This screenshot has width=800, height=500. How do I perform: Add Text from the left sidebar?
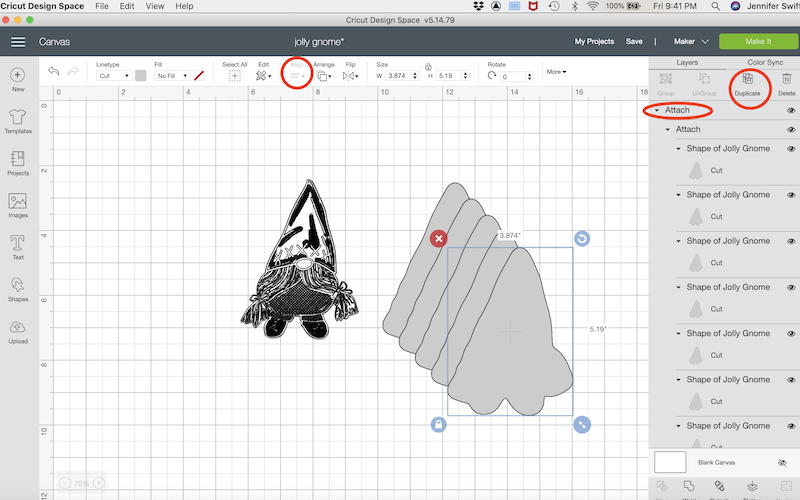18,247
